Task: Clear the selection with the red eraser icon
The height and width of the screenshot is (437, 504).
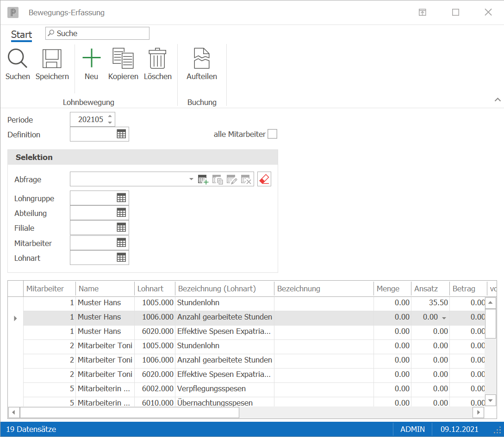Action: click(x=264, y=179)
